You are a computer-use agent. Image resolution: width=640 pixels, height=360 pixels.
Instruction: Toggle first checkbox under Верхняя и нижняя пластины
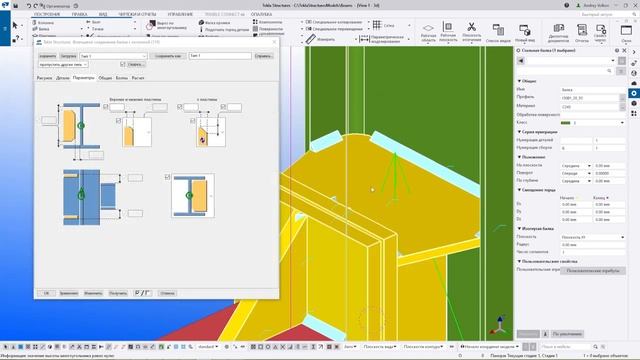(106, 107)
